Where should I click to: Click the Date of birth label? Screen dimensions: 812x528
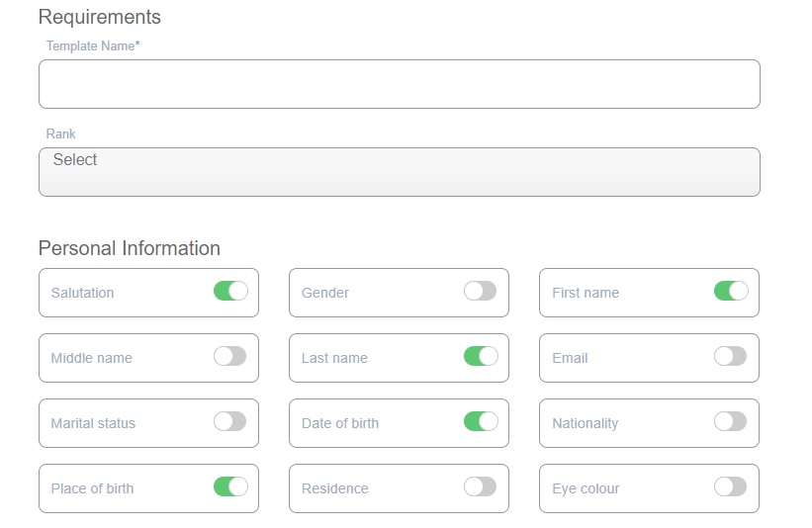coord(339,423)
